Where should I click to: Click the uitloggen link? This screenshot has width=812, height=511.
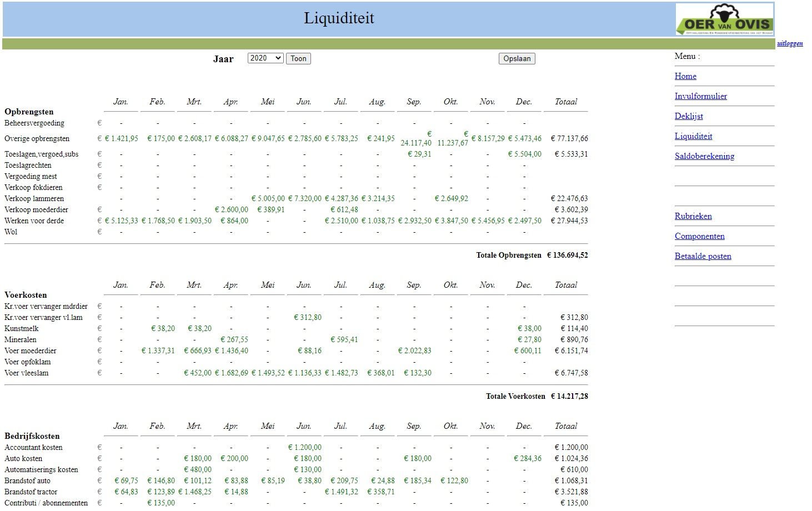click(x=789, y=43)
